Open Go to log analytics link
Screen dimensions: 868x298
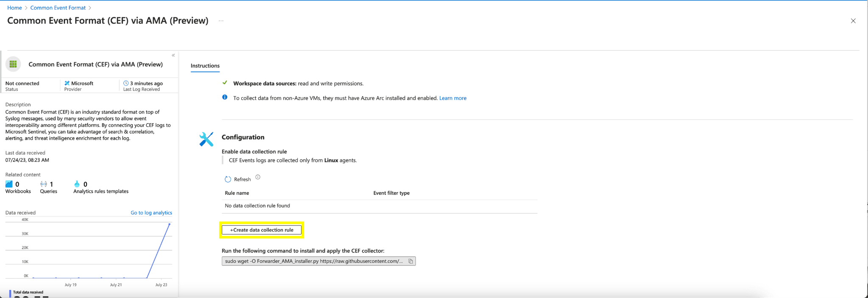click(151, 213)
